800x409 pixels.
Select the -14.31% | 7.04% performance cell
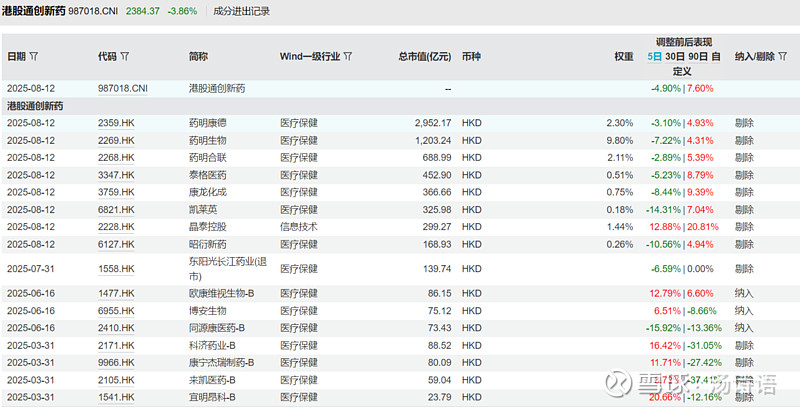[680, 210]
